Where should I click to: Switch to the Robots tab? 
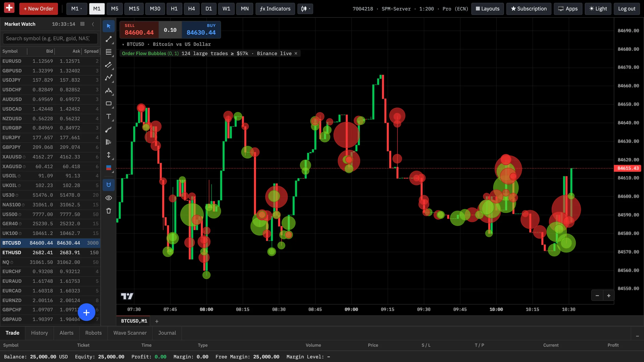93,333
